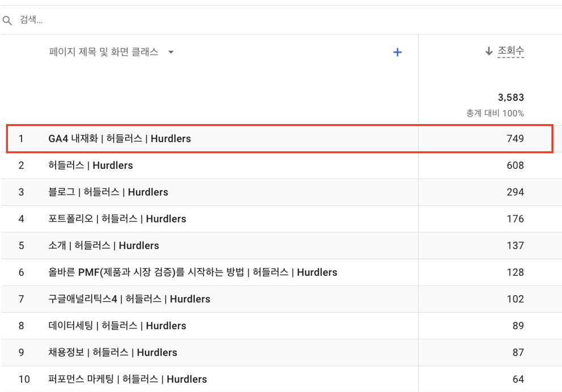Viewport: 562px width, 392px height.
Task: Select row 블로그 | 허들러스 | Hurdlers
Action: tap(281, 192)
